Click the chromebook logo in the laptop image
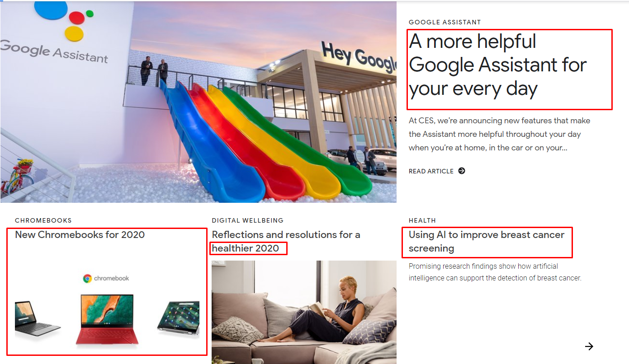Viewport: 629px width, 364px height. pyautogui.click(x=106, y=278)
